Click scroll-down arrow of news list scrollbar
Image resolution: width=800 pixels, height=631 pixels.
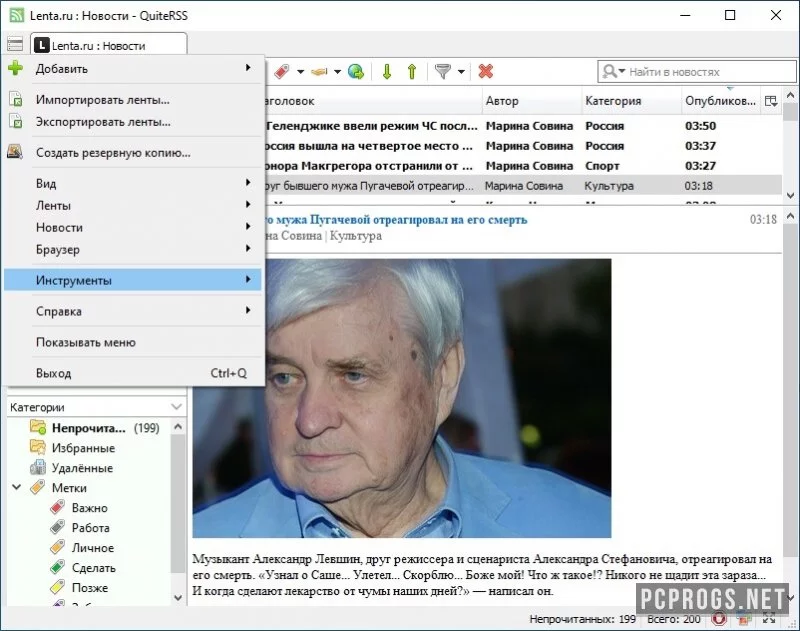790,195
